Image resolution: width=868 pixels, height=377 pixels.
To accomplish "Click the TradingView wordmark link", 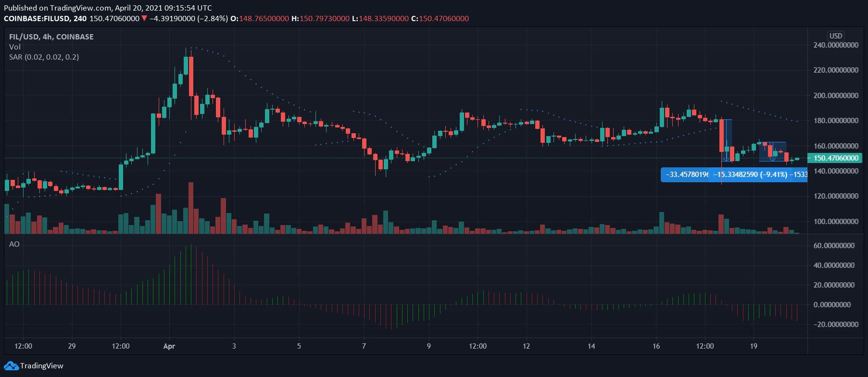I will pos(42,366).
